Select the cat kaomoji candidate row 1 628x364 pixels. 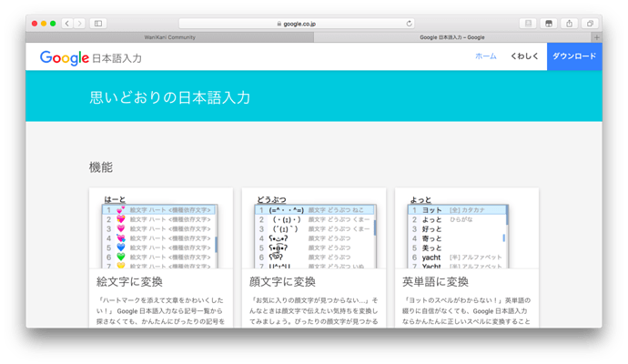[x=314, y=210]
